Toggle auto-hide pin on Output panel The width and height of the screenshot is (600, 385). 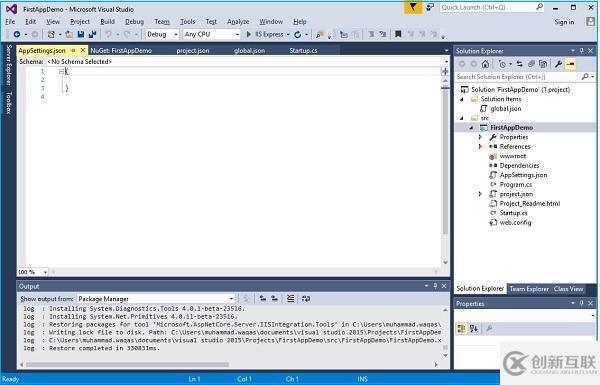435,286
